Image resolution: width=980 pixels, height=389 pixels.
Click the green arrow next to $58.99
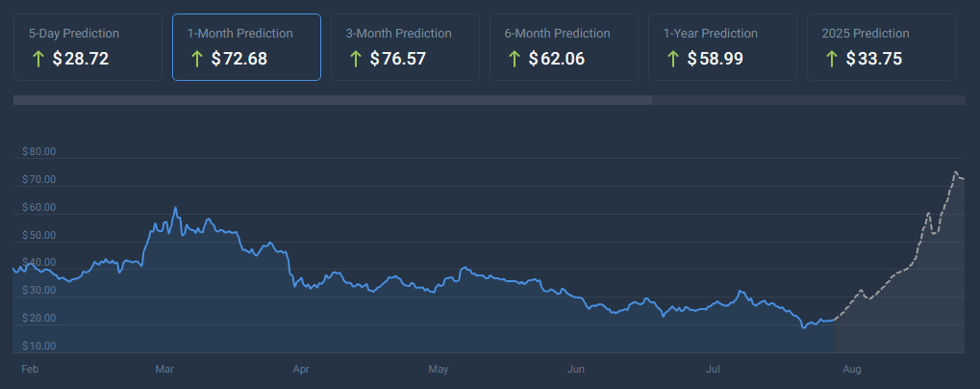point(673,59)
